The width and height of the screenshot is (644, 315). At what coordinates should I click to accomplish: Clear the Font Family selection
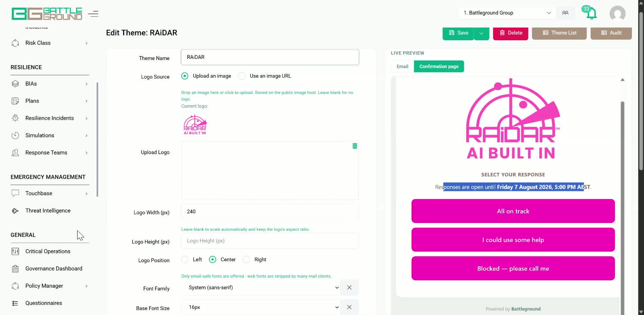349,287
